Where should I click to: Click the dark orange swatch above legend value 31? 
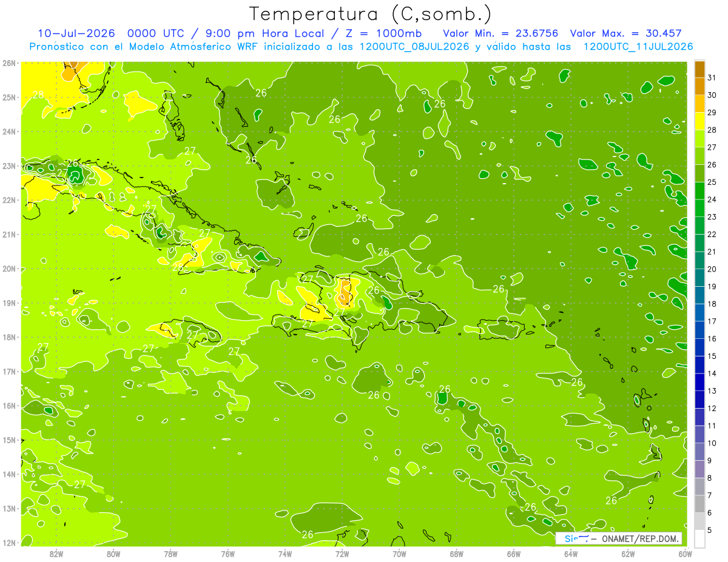[x=699, y=69]
